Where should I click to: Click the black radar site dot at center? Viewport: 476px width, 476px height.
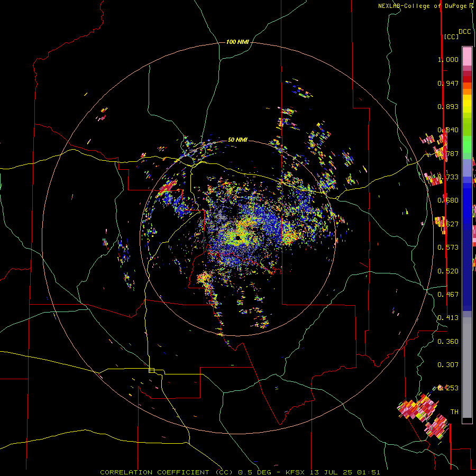pyautogui.click(x=238, y=237)
